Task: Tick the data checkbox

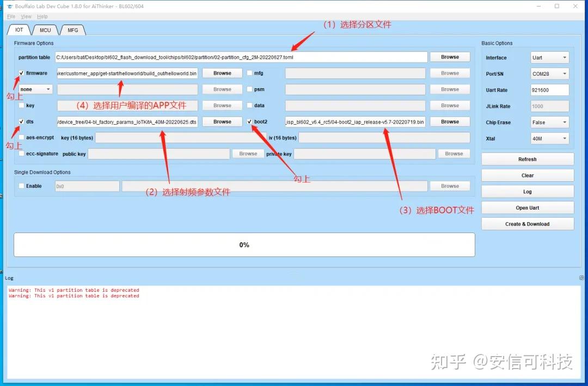Action: (x=249, y=106)
